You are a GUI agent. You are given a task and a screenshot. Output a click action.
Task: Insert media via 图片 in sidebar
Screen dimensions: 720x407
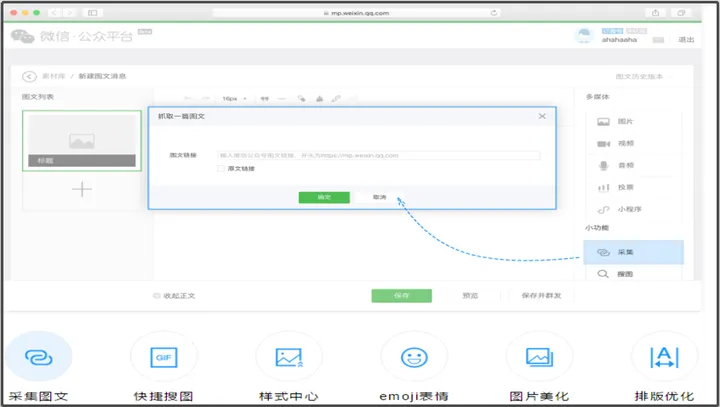pyautogui.click(x=622, y=121)
